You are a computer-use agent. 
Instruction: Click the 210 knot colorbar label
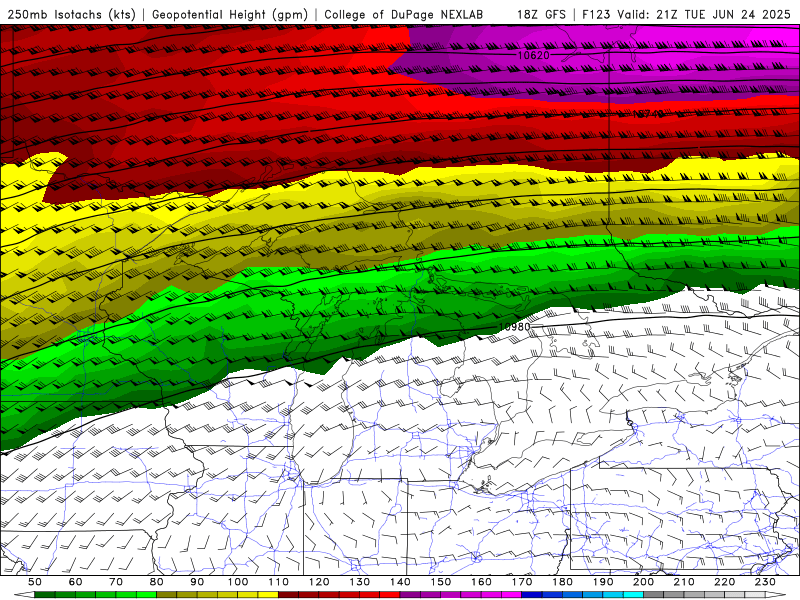tap(684, 582)
